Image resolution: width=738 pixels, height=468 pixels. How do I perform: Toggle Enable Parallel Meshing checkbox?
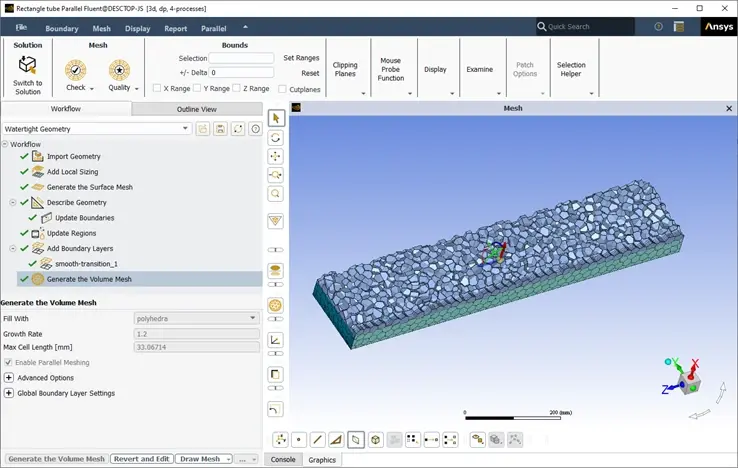[x=8, y=363]
